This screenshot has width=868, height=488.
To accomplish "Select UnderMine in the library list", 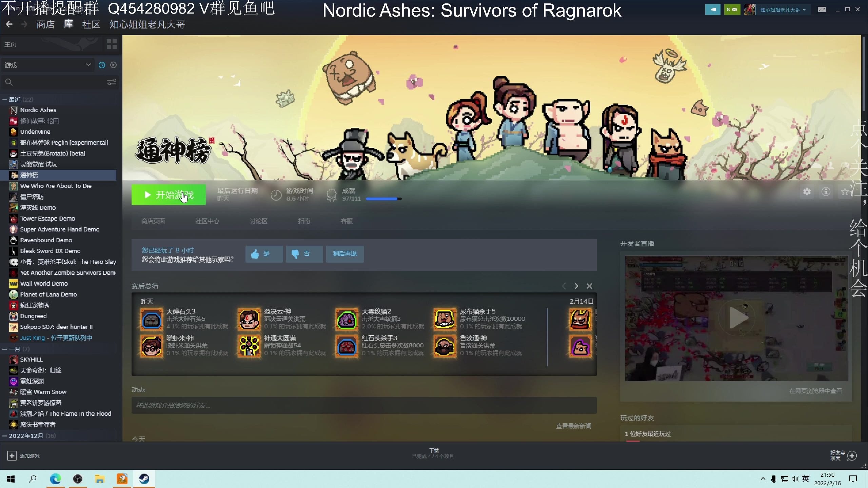I will tap(58, 131).
